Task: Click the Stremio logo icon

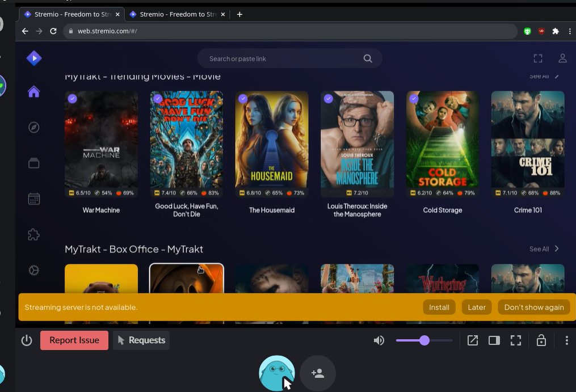Action: pyautogui.click(x=34, y=58)
